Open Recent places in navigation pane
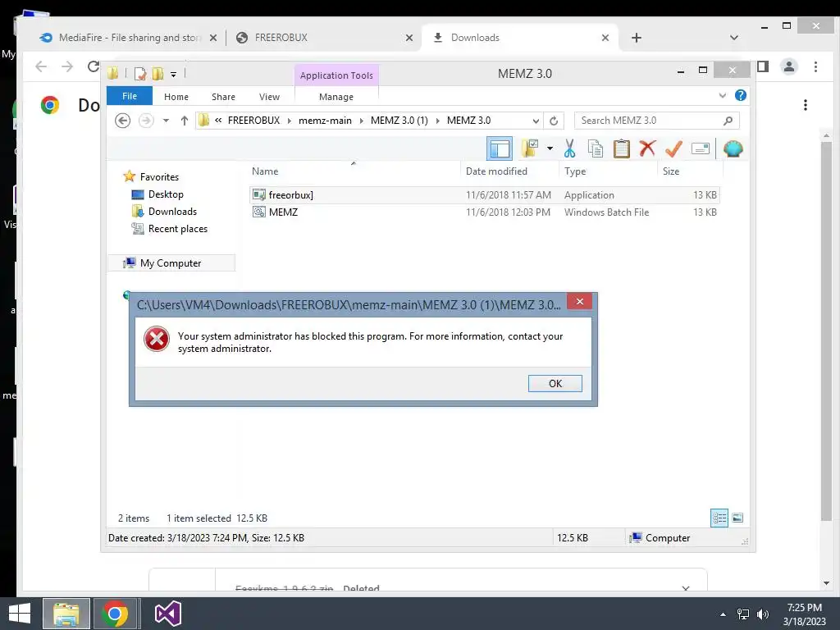The height and width of the screenshot is (630, 840). click(177, 229)
